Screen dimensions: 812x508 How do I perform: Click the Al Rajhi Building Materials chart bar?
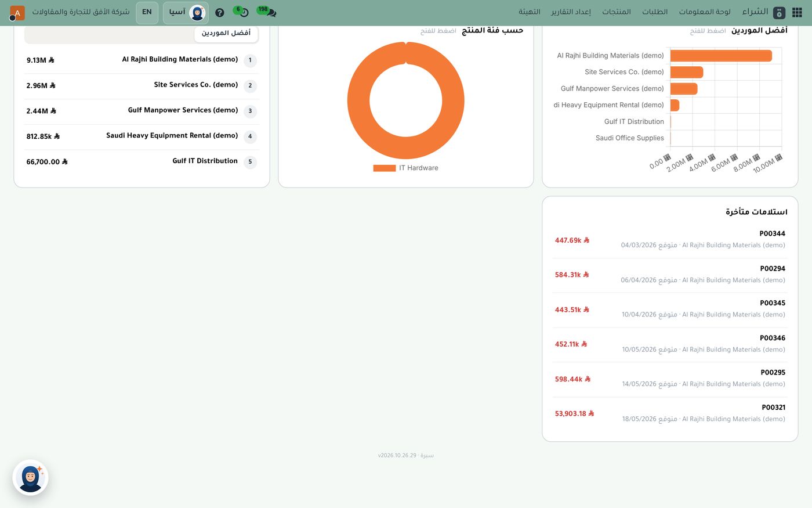pos(721,56)
